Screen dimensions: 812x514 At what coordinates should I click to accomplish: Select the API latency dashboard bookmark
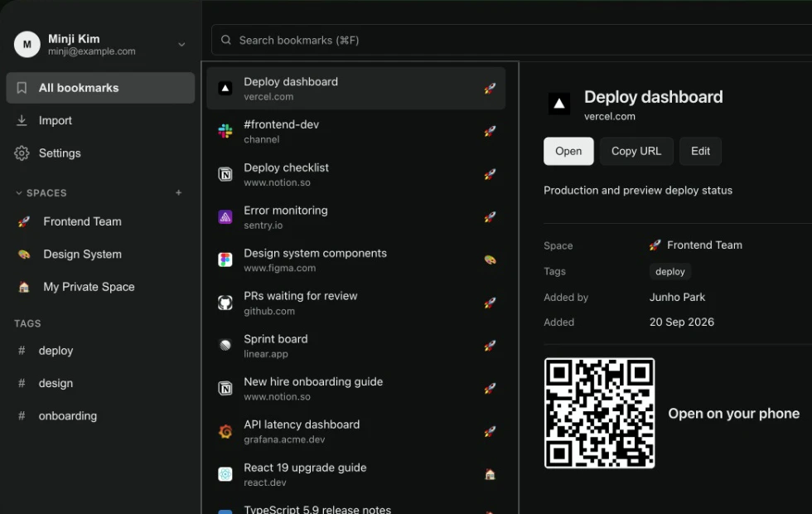tap(355, 431)
